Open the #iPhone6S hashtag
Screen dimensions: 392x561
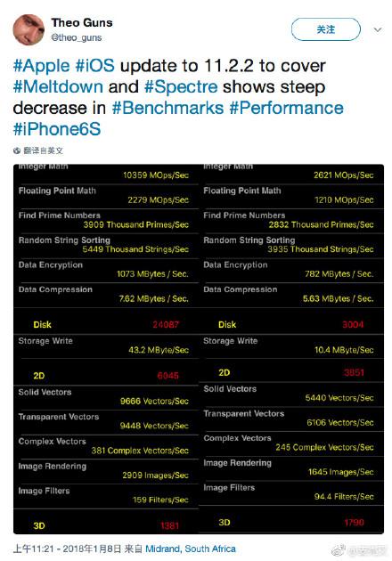pos(57,129)
